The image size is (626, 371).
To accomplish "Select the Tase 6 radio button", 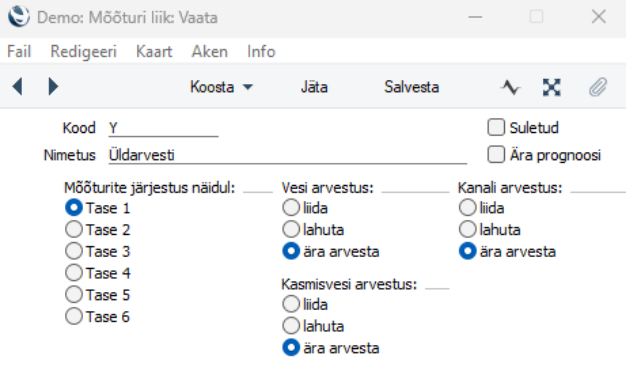I will pos(74,316).
